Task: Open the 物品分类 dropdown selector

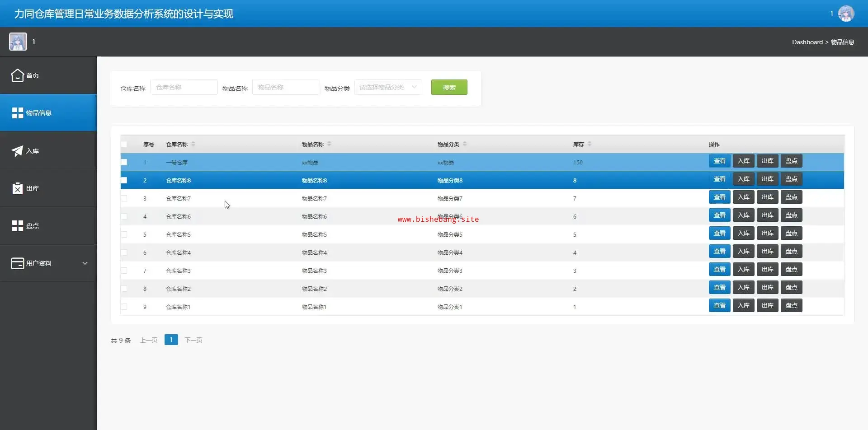Action: tap(388, 87)
